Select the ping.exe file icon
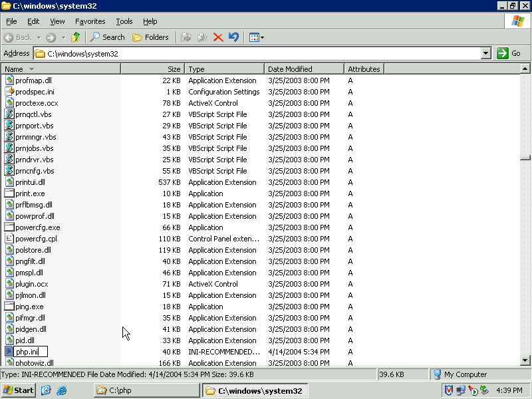532x399 pixels. 9,307
